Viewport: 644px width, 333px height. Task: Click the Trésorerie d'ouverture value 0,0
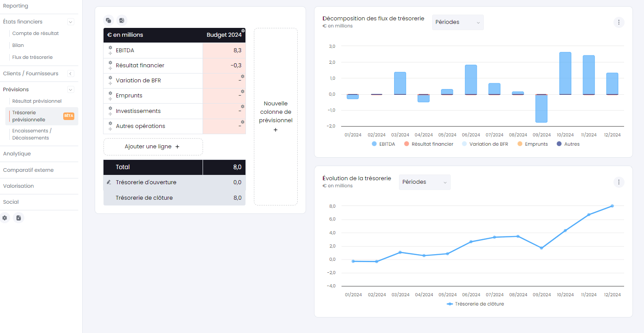click(x=237, y=182)
